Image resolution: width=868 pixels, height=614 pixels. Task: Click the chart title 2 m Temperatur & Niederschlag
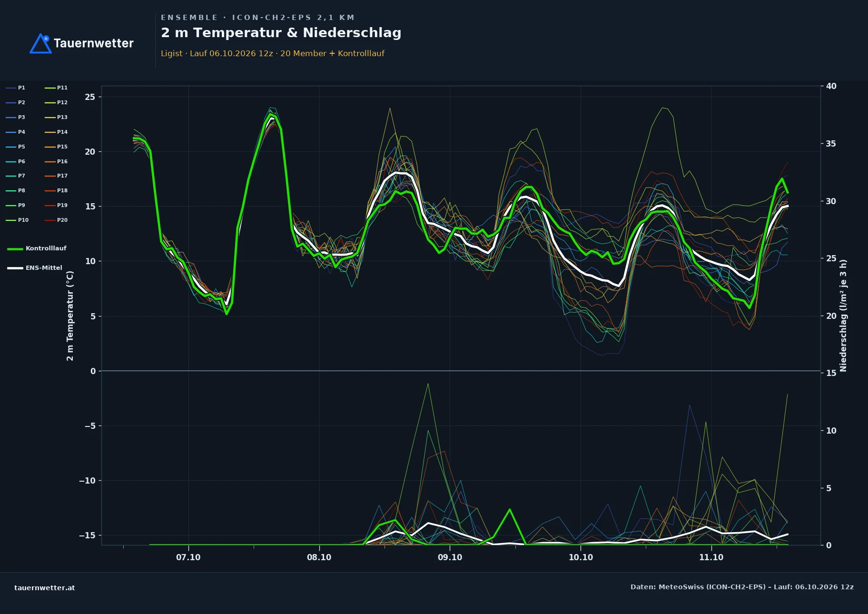point(281,33)
